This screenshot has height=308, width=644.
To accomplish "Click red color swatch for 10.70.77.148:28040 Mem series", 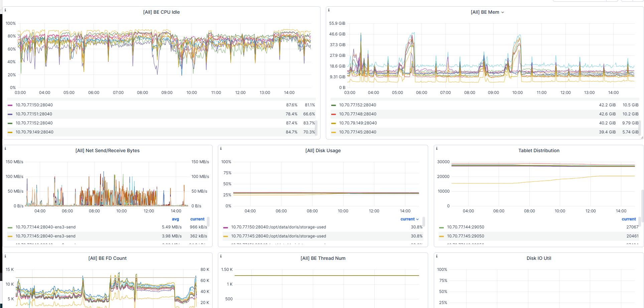I will tap(334, 114).
